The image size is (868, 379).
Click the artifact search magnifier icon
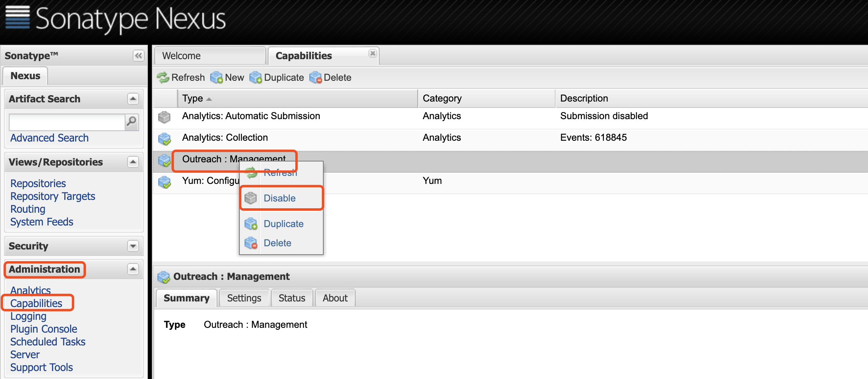(x=131, y=122)
